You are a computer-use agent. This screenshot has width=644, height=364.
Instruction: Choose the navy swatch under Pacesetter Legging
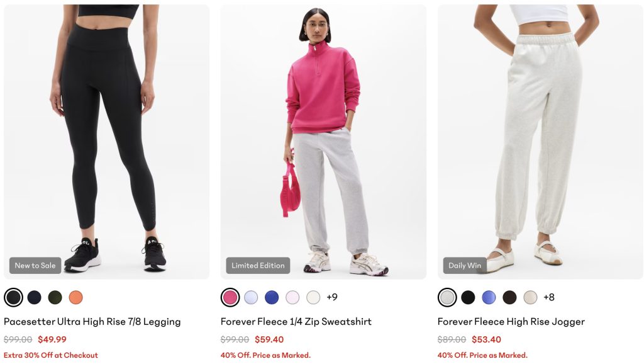point(35,297)
